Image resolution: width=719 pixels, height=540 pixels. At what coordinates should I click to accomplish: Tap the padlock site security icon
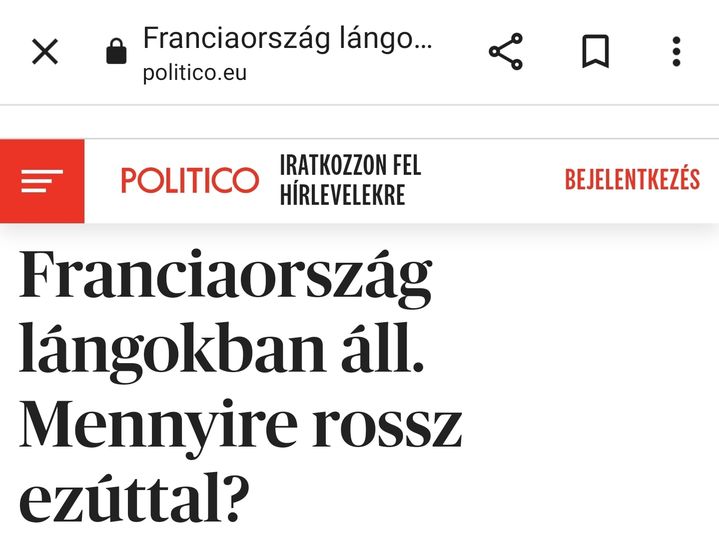point(117,52)
